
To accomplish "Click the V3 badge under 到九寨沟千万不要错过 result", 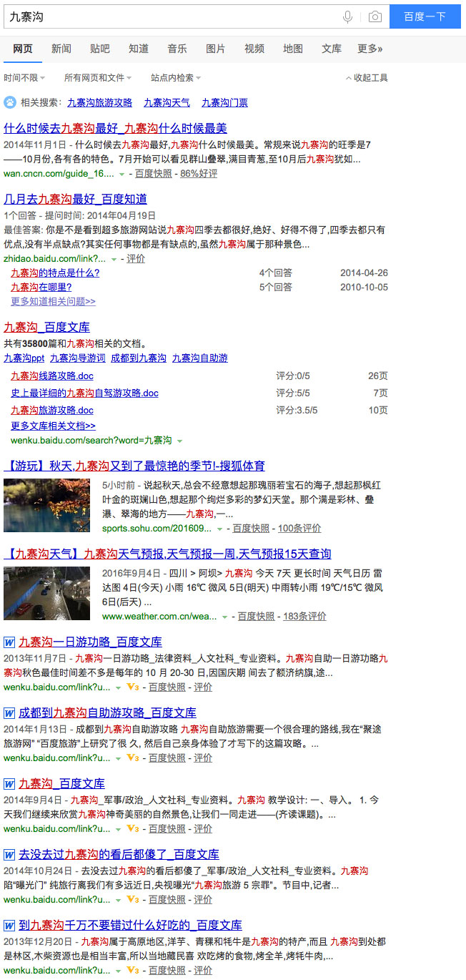I will pos(132,970).
